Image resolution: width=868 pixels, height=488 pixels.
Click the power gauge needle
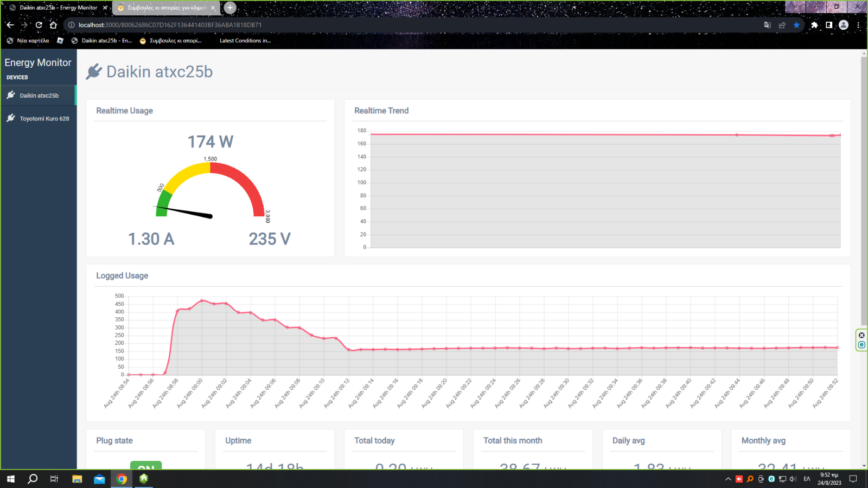(x=184, y=211)
